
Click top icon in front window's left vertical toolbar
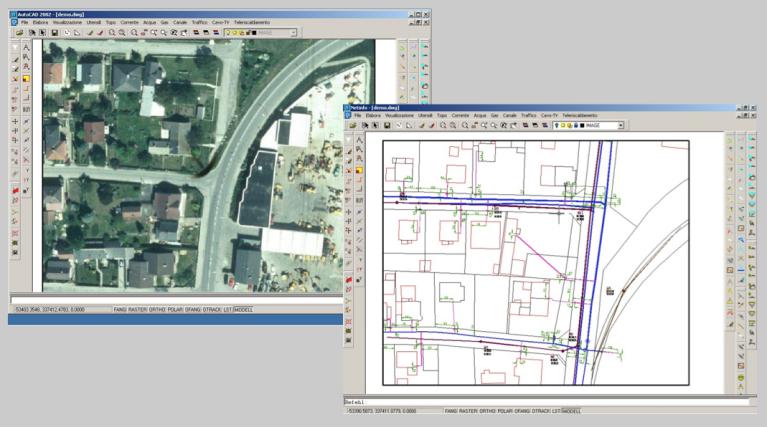pos(359,140)
